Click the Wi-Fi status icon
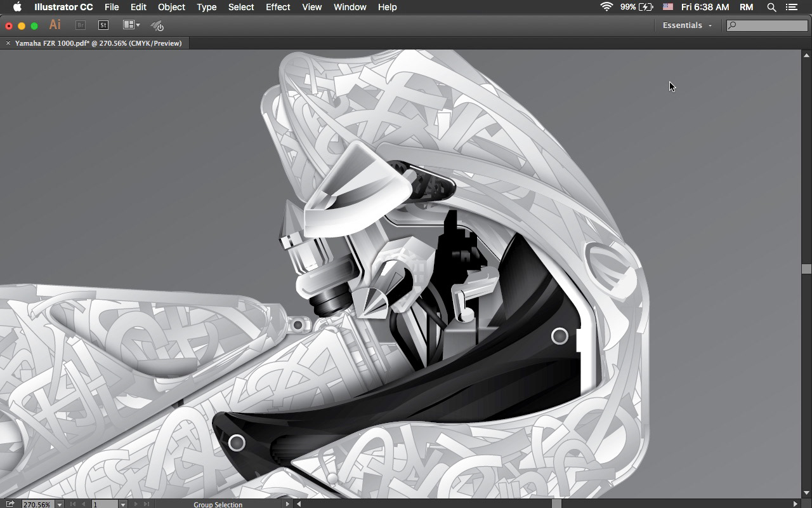Screen dimensions: 812x508 pyautogui.click(x=607, y=7)
